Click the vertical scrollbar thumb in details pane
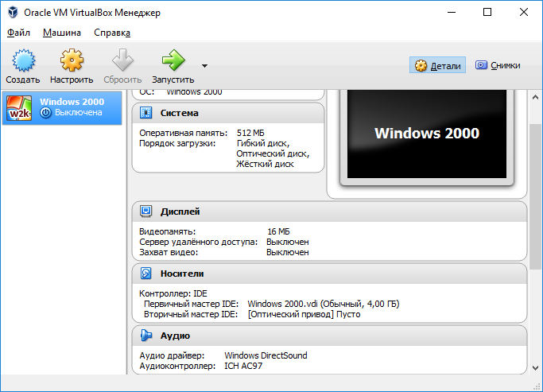Image resolution: width=543 pixels, height=392 pixels. pos(535,196)
